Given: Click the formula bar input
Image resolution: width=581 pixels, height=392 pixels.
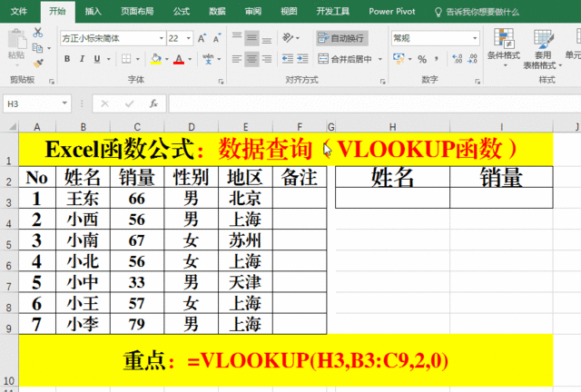Looking at the screenshot, I should [x=375, y=103].
